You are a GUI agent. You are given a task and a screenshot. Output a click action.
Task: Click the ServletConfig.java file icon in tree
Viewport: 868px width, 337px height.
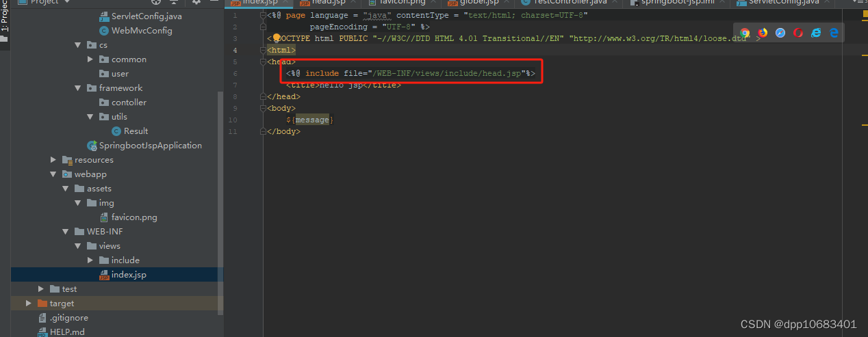[x=104, y=16]
